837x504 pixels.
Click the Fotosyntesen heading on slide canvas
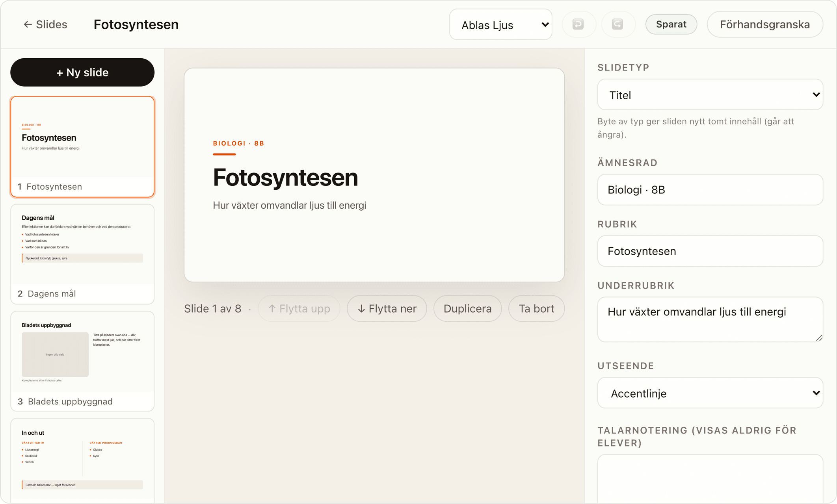point(285,177)
